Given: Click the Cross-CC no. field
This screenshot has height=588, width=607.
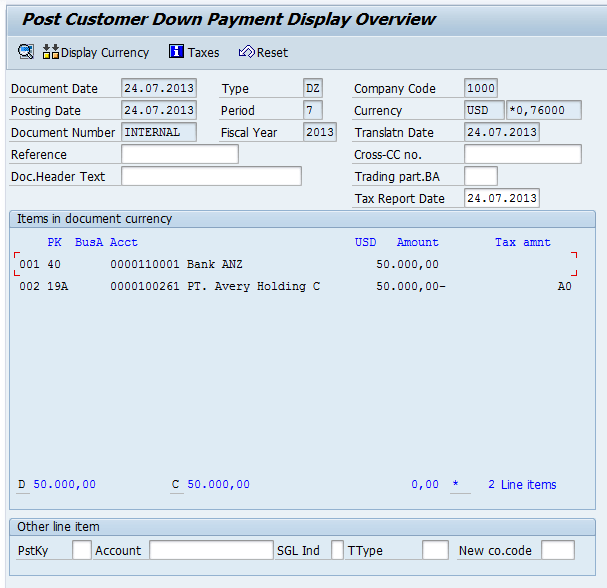Looking at the screenshot, I should pos(522,154).
